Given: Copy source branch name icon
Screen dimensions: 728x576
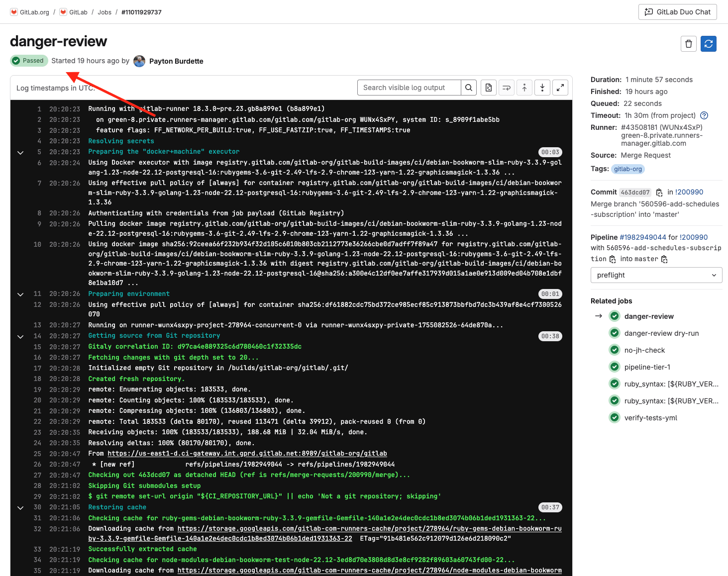Looking at the screenshot, I should (x=613, y=259).
